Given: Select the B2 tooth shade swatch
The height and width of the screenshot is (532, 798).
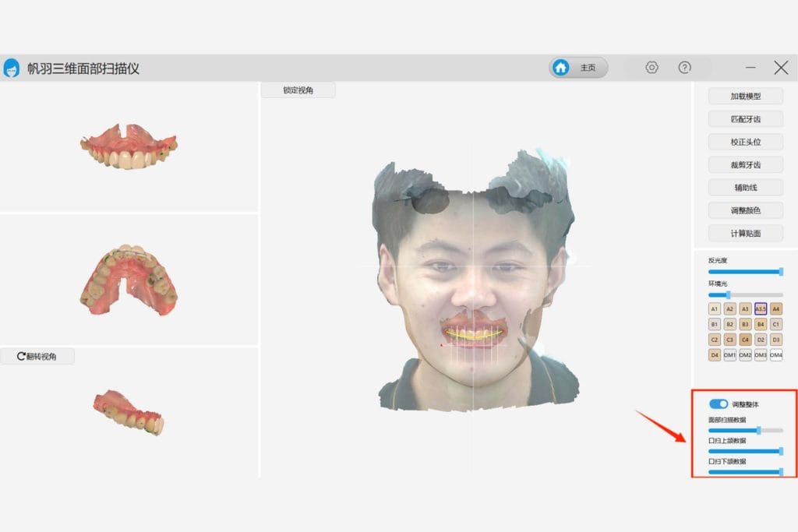Looking at the screenshot, I should click(x=730, y=322).
